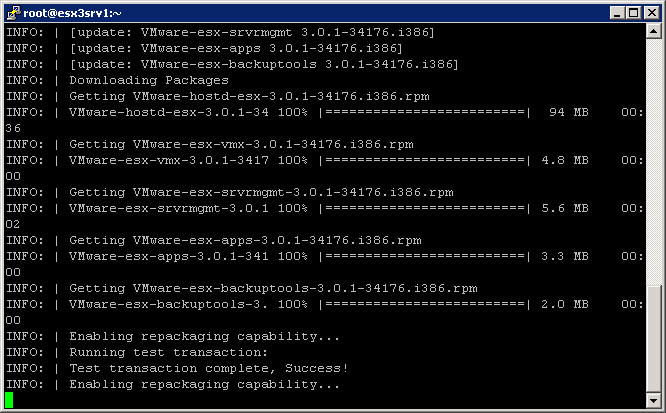Click the green terminal cursor block
Screen dimensions: 666x413
[x=9, y=400]
